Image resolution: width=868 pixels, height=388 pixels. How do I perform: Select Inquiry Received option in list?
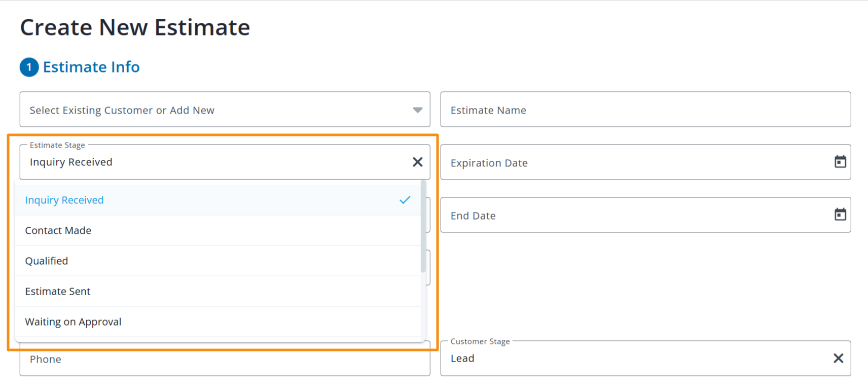coord(218,200)
